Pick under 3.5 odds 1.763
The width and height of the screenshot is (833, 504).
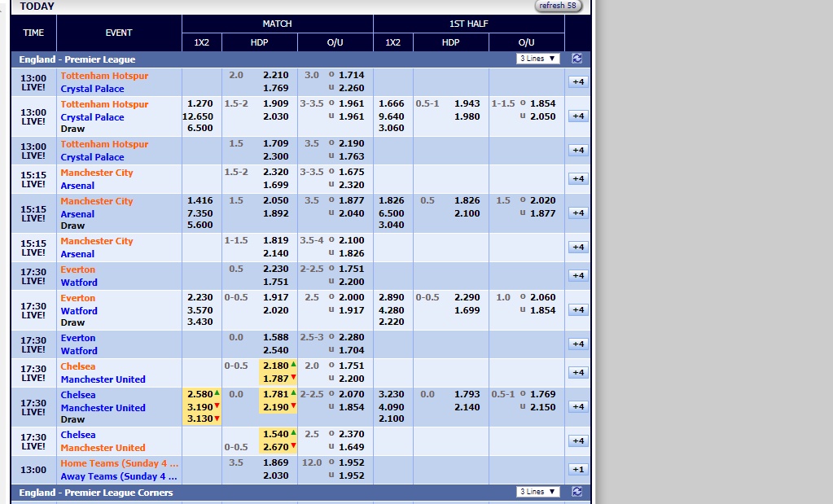pos(351,156)
